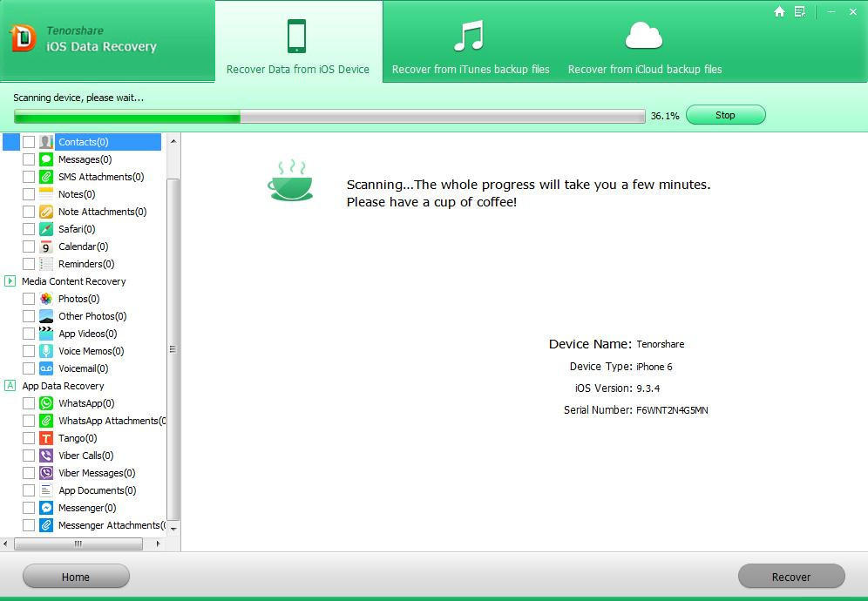Click the Reminders list icon
The height and width of the screenshot is (601, 868).
coord(46,264)
